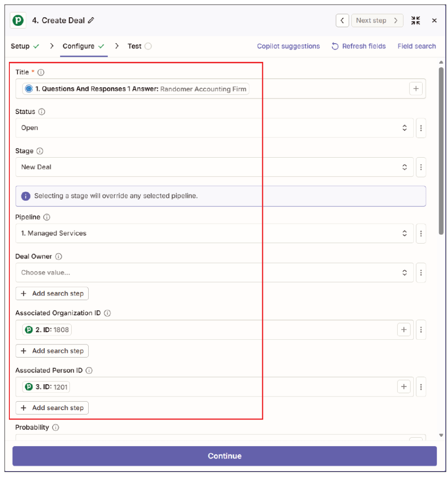The height and width of the screenshot is (480, 448).
Task: Open the Stage dropdown showing New Deal
Action: [214, 167]
